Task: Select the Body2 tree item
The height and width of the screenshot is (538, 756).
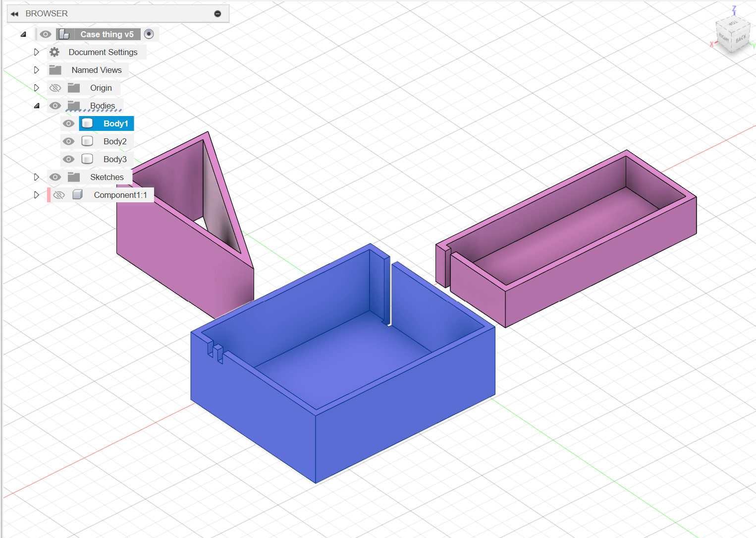Action: click(106, 141)
